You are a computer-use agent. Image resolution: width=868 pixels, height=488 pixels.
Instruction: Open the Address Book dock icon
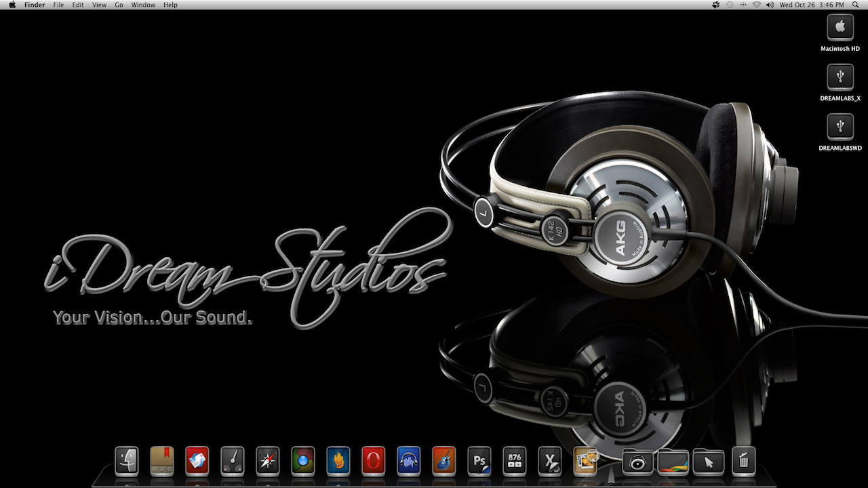(162, 461)
